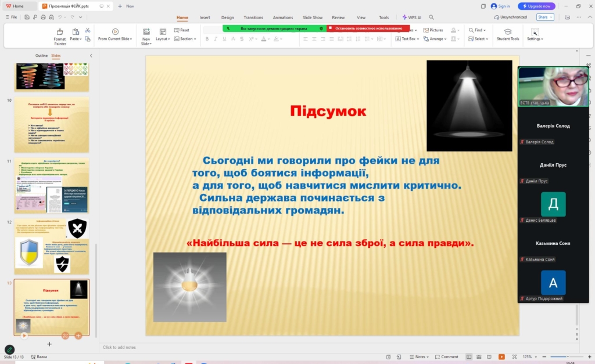Toggle Bold text formatting
This screenshot has height=364, width=595.
click(x=207, y=39)
